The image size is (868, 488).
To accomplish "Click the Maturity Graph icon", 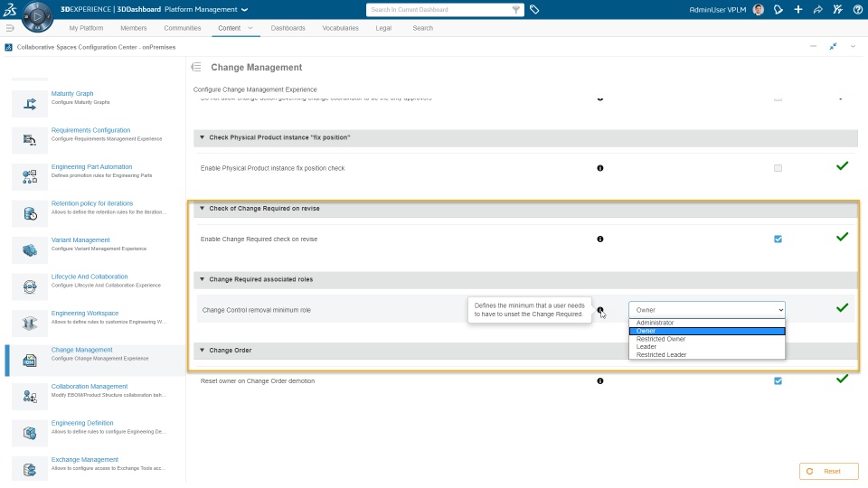I will coord(30,103).
